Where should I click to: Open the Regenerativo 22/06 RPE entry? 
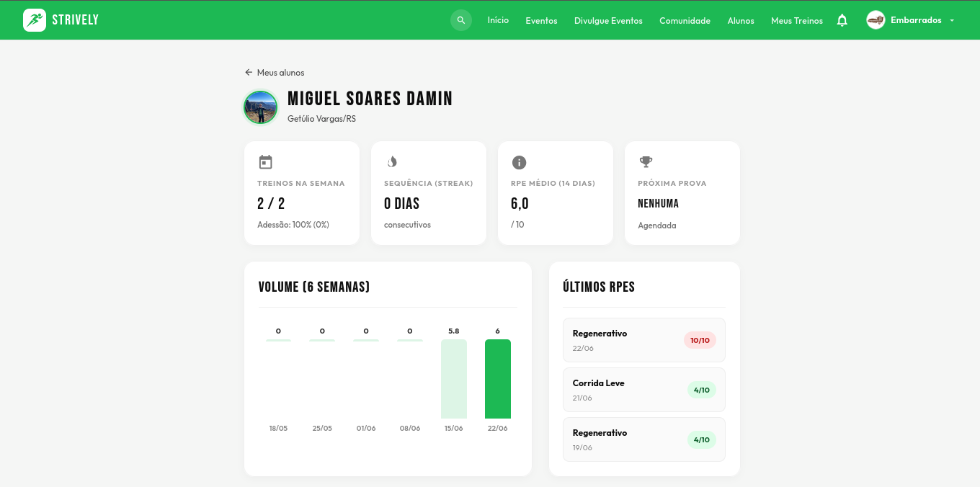(x=643, y=340)
